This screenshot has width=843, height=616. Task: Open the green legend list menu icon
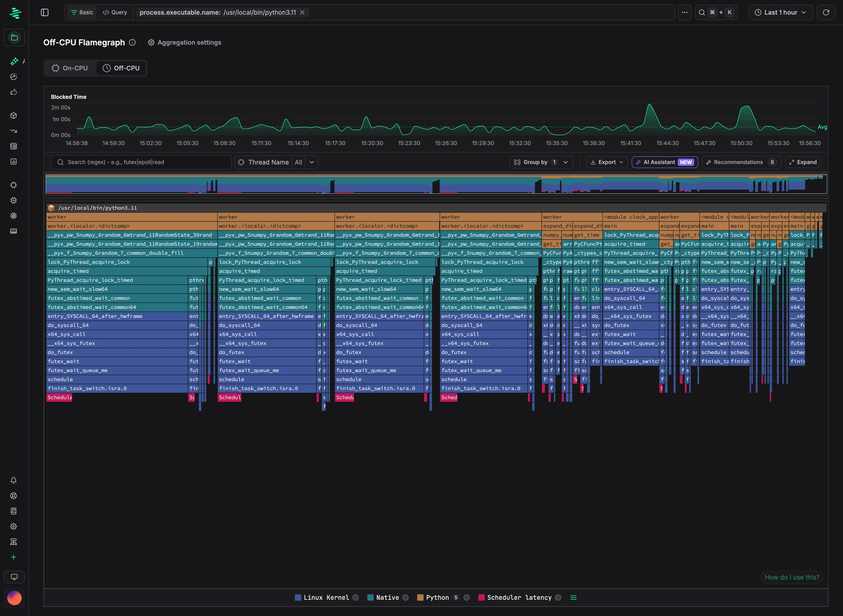click(x=573, y=597)
